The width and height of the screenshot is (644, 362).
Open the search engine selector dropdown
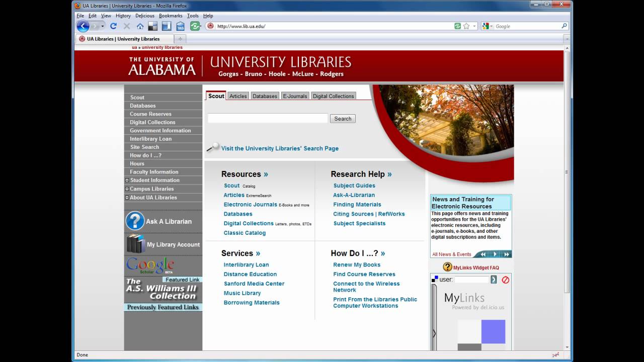(x=487, y=26)
